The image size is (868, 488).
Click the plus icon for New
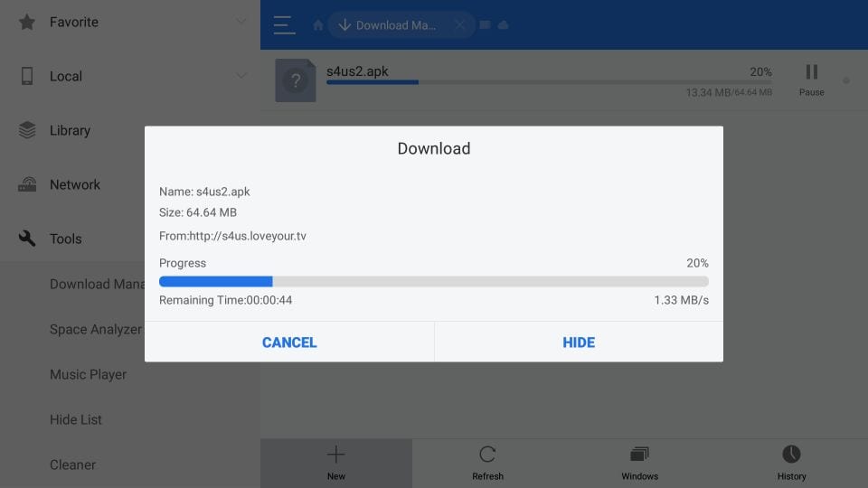[x=336, y=455]
